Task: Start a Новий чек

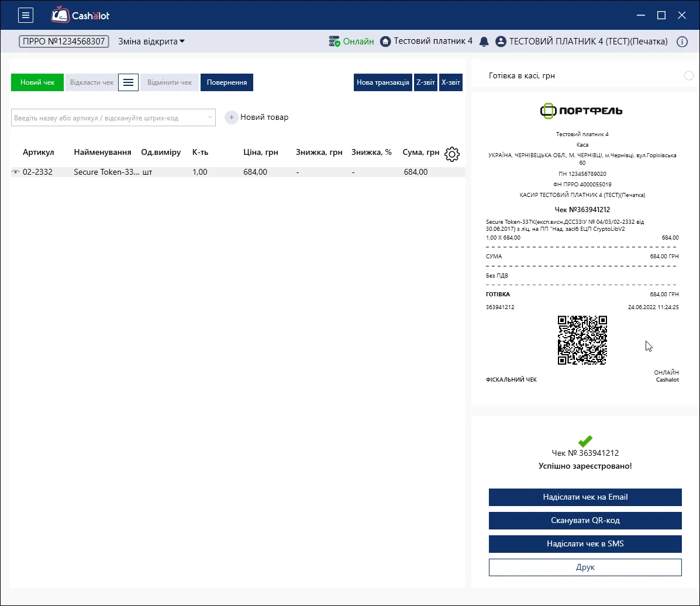Action: click(x=37, y=82)
